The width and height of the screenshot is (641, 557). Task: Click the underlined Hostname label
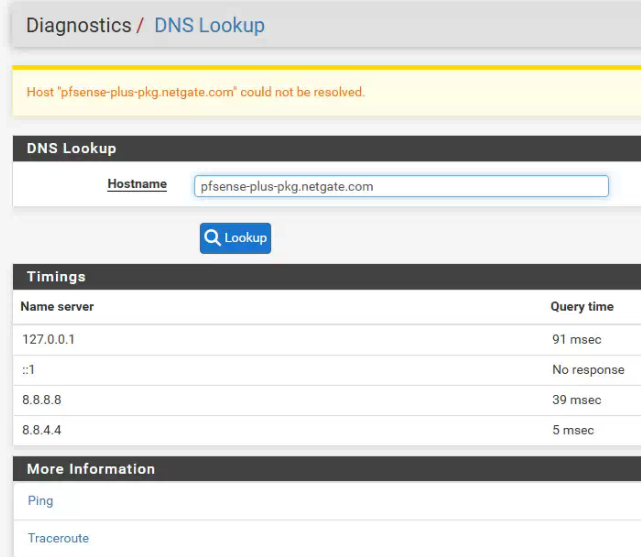tap(137, 184)
